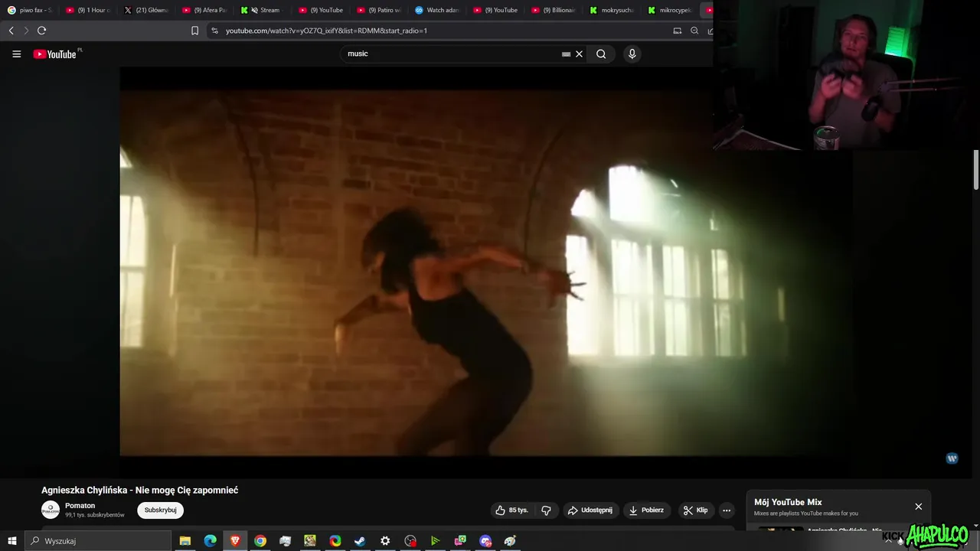Image resolution: width=980 pixels, height=551 pixels.
Task: Open the YouTube hamburger guide menu
Action: pyautogui.click(x=16, y=54)
